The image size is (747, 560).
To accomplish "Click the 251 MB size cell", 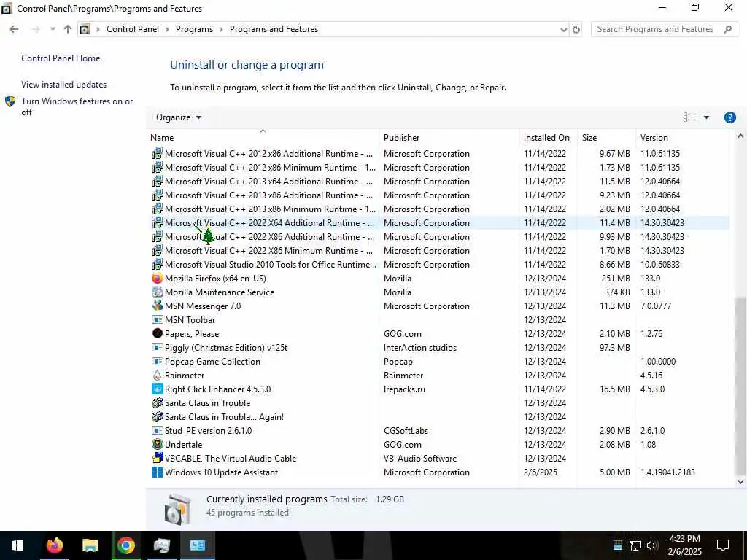I will coord(616,279).
